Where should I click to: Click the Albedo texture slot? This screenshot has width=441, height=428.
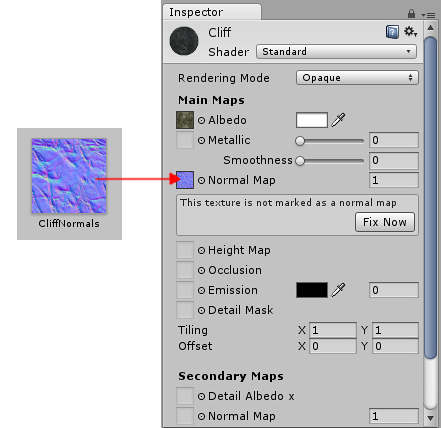click(185, 120)
